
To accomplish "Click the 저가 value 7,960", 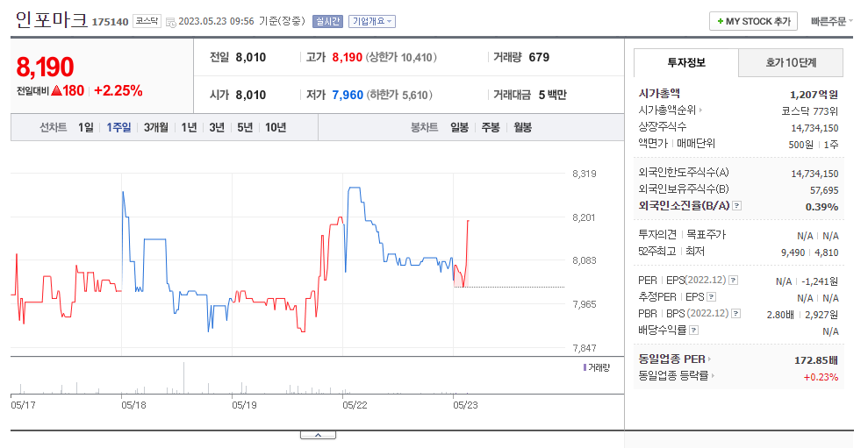I will 348,95.
